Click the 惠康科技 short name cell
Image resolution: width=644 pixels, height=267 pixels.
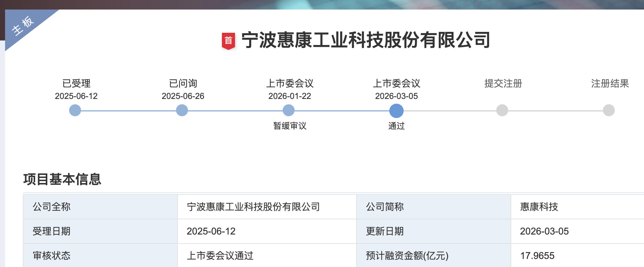click(539, 207)
